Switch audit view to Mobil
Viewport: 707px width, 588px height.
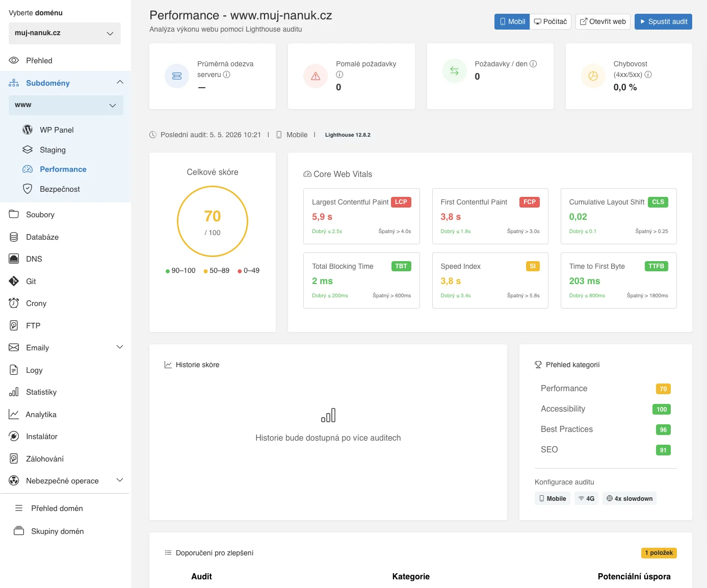tap(512, 21)
